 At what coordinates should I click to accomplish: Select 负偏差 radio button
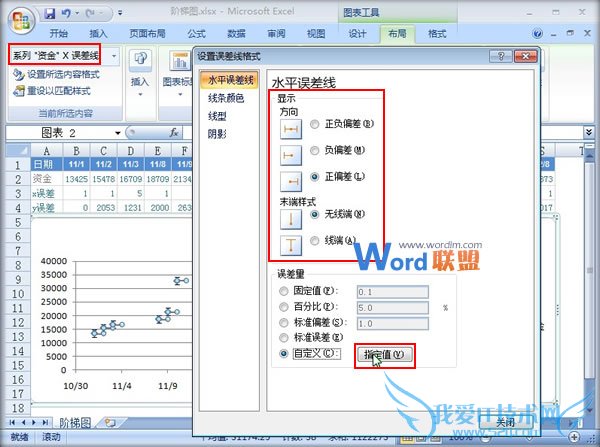pyautogui.click(x=315, y=150)
